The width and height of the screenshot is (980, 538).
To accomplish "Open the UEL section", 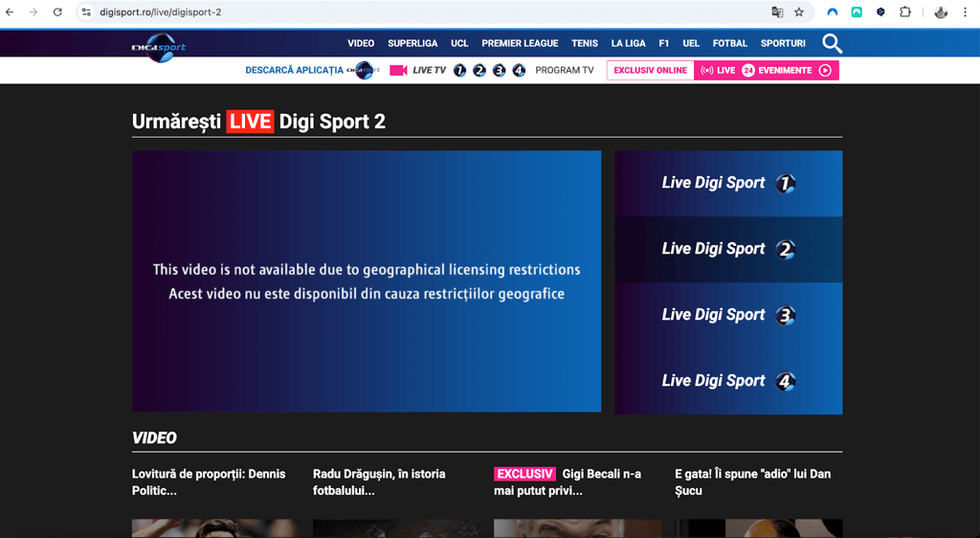I will (691, 43).
